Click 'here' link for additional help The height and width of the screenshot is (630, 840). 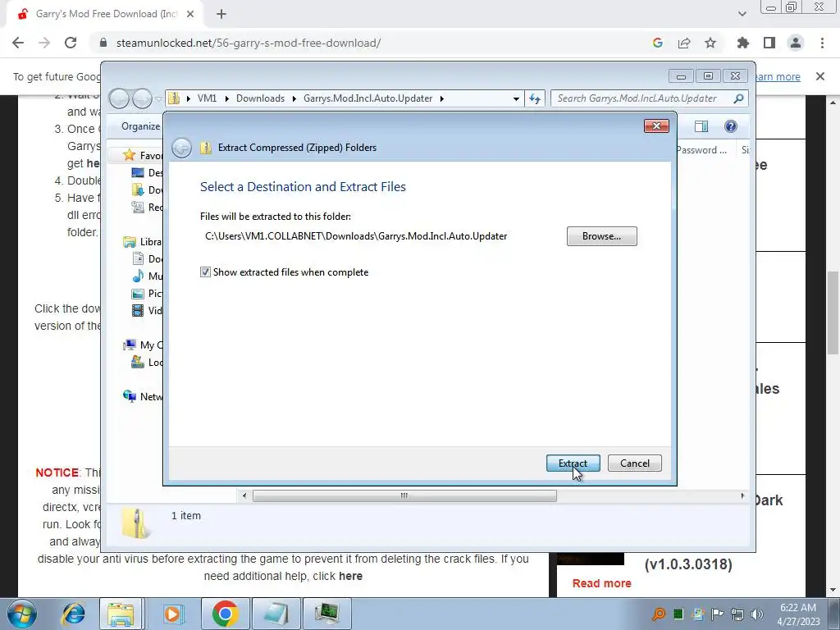tap(350, 576)
